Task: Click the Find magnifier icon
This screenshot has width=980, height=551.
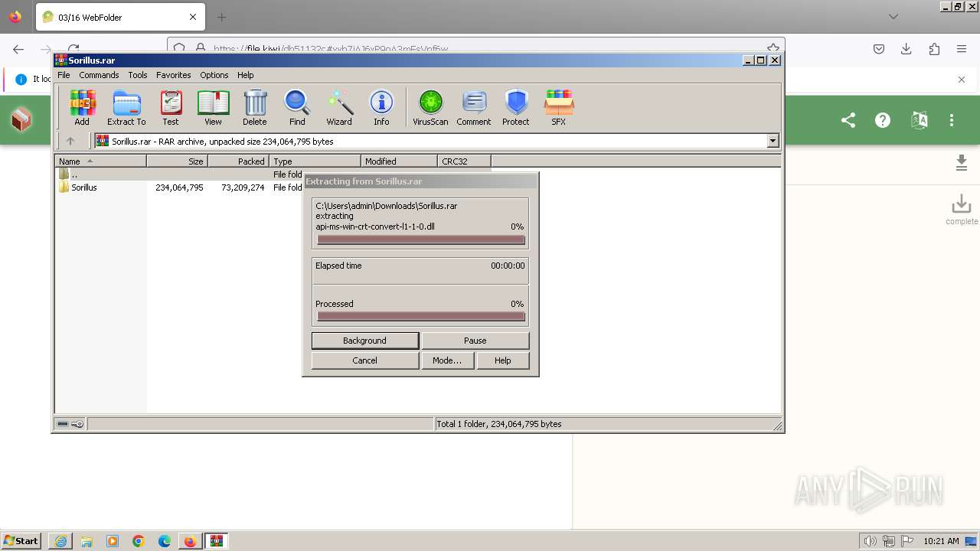Action: click(297, 107)
